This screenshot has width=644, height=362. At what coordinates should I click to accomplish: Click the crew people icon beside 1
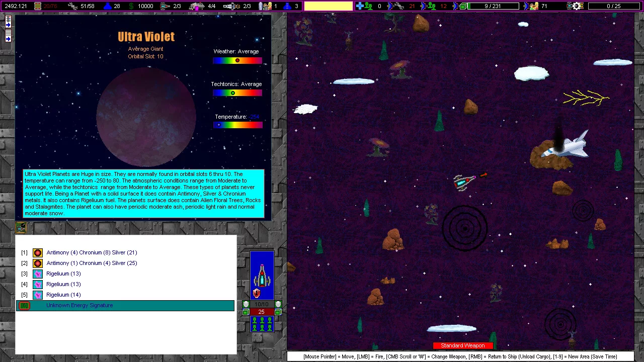[x=265, y=6]
